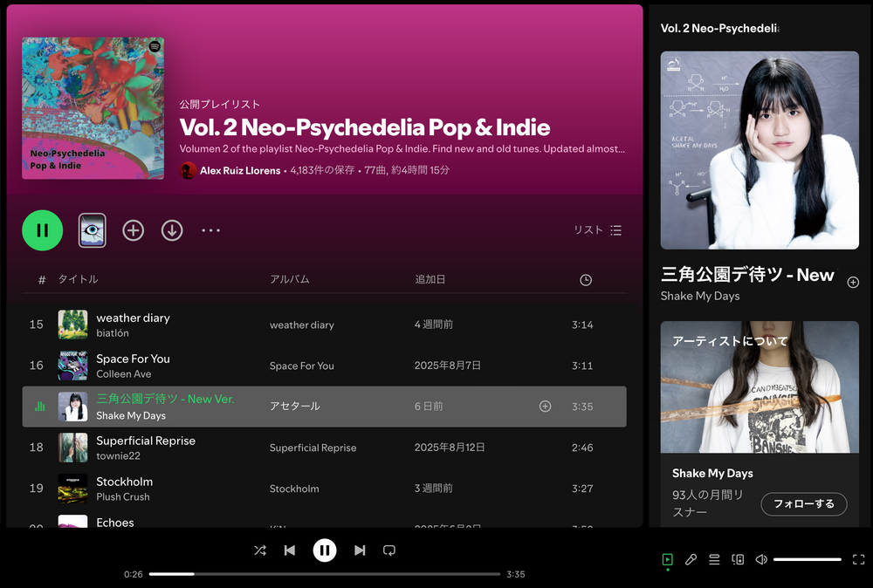Open the アーティストについて artist card image

tap(760, 387)
